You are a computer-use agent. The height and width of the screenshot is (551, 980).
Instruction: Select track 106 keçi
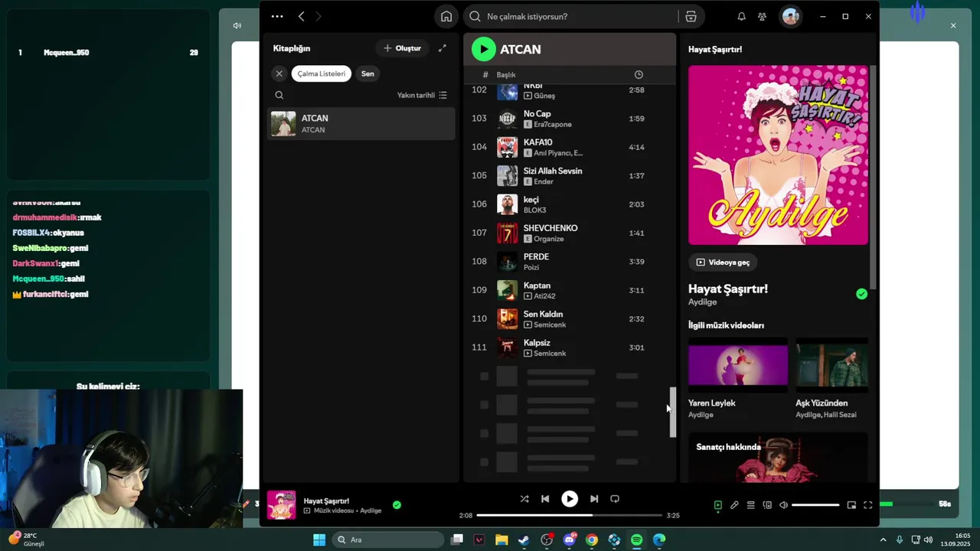click(x=569, y=204)
